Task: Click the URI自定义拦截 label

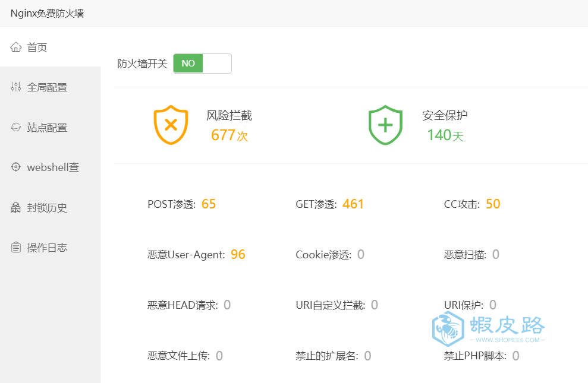Action: (331, 305)
